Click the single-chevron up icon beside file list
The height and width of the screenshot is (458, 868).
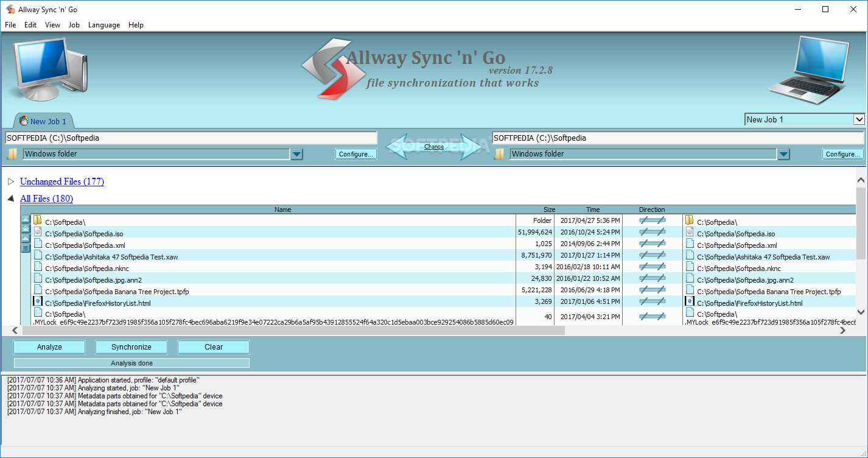26,238
